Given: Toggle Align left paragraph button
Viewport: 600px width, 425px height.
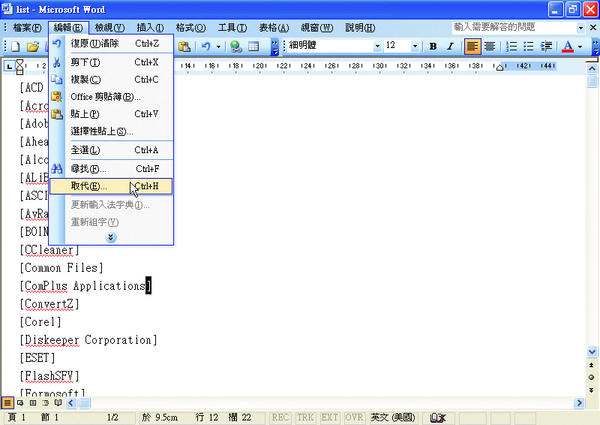Looking at the screenshot, I should (x=473, y=46).
